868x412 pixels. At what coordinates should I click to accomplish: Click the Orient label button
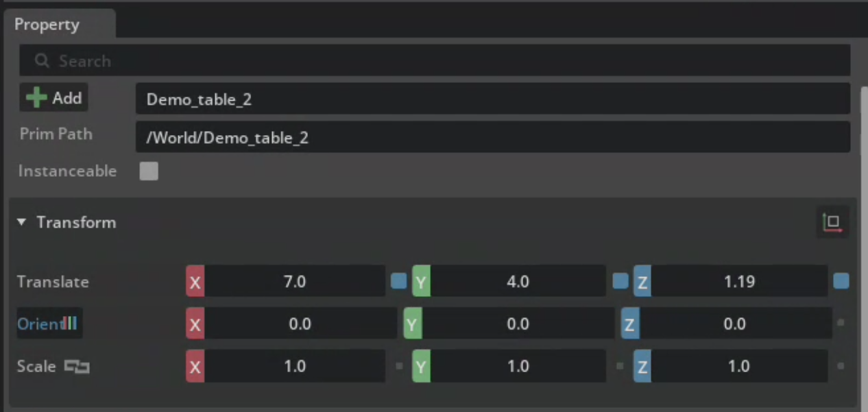pyautogui.click(x=38, y=324)
